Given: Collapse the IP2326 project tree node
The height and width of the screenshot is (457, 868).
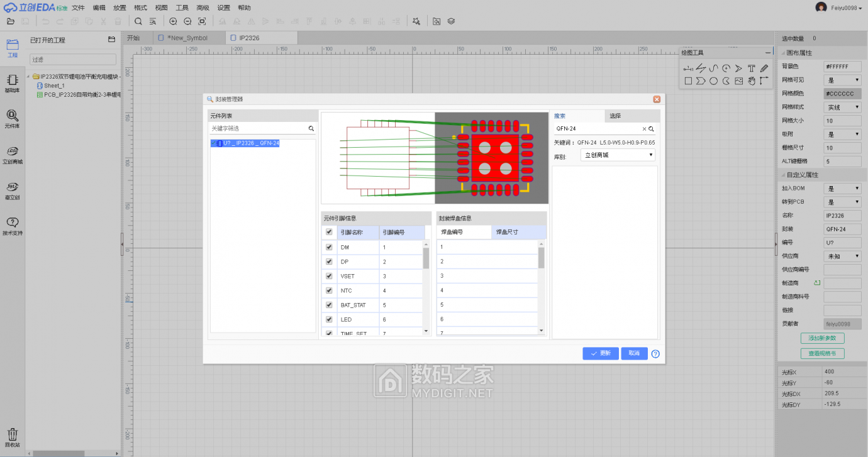Looking at the screenshot, I should pos(28,77).
